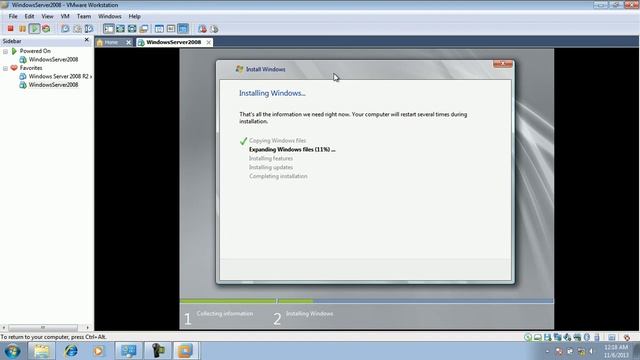The image size is (640, 360).
Task: Switch to Appliance view toolbar icon
Action: (171, 29)
